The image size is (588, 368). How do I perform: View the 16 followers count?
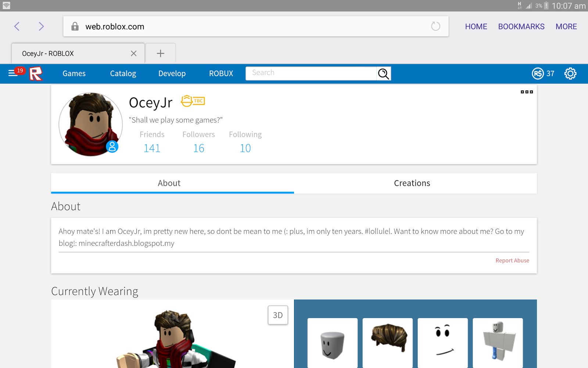tap(199, 148)
